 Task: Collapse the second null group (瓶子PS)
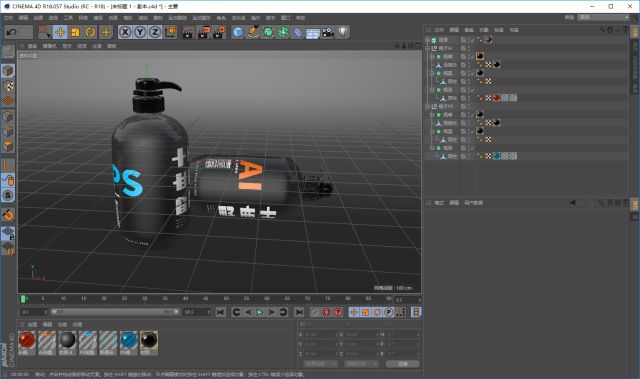[x=427, y=106]
